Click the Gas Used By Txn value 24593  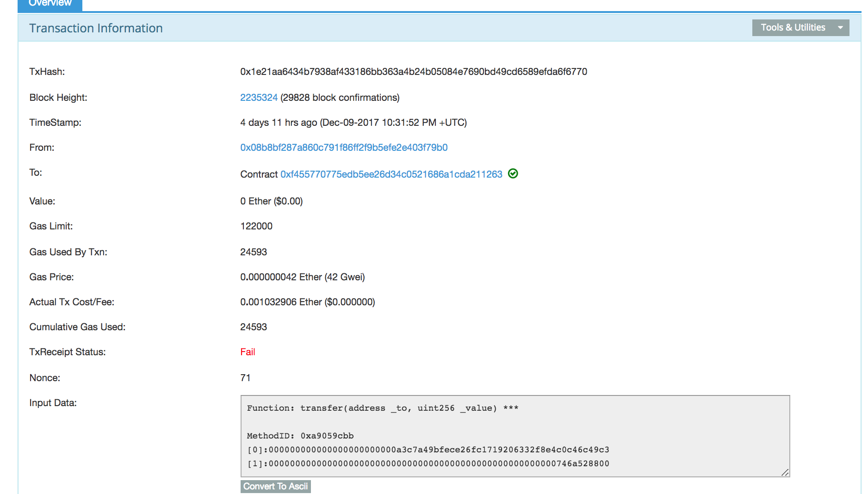(x=254, y=252)
